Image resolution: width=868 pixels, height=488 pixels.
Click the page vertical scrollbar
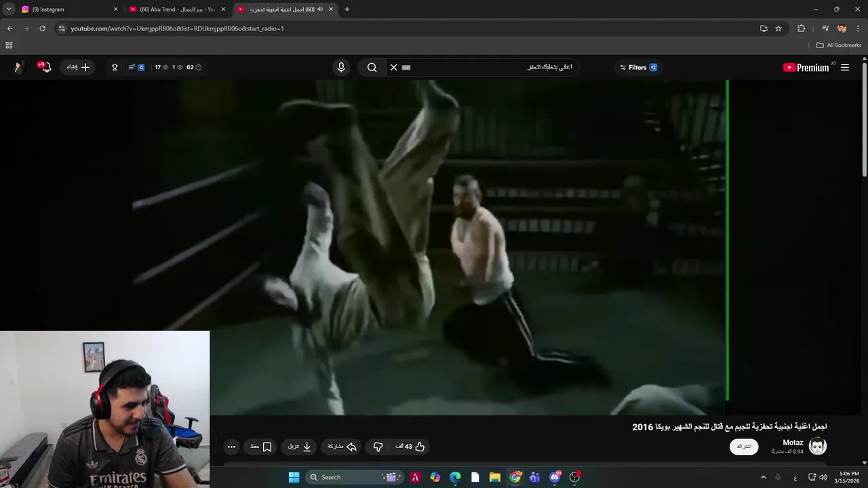coord(865,119)
